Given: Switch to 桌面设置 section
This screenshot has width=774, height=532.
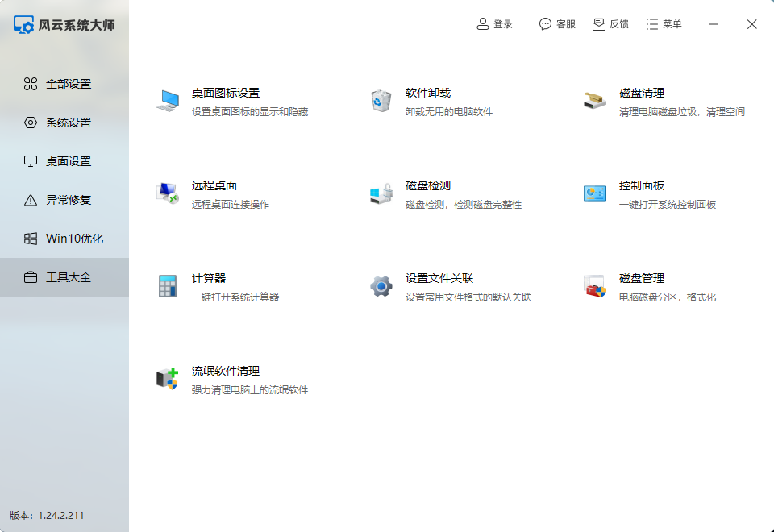Looking at the screenshot, I should click(x=64, y=161).
